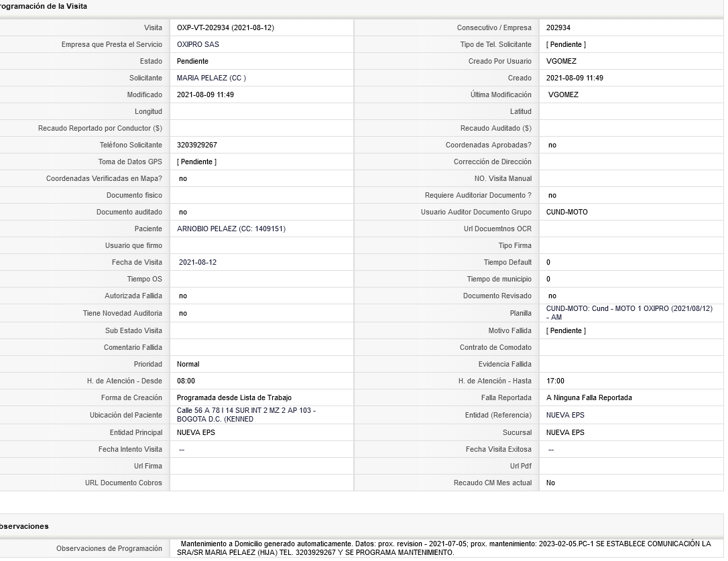
Task: Select visit code OXP-VT-202934 (2021-08-12)
Action: pos(225,28)
